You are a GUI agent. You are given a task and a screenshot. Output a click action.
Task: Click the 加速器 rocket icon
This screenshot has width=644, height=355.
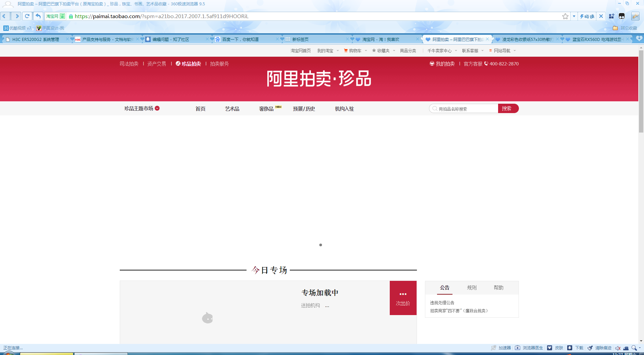click(x=493, y=348)
